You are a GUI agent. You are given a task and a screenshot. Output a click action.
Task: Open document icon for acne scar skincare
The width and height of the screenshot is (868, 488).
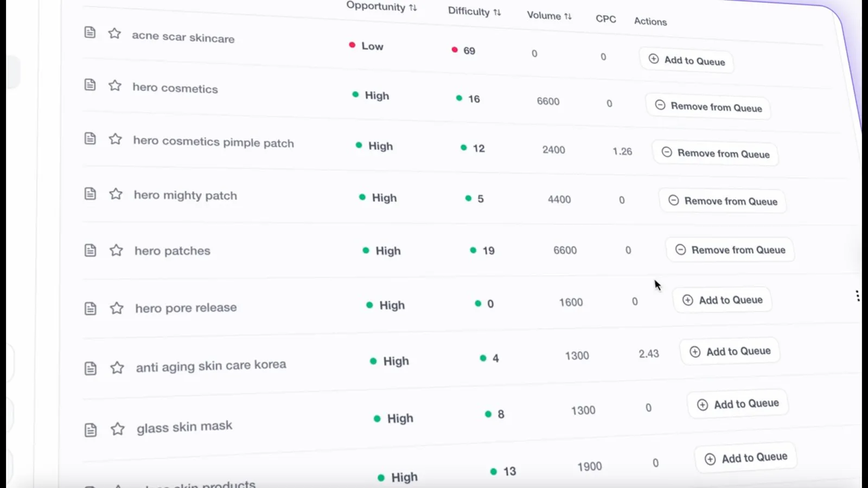(x=90, y=33)
